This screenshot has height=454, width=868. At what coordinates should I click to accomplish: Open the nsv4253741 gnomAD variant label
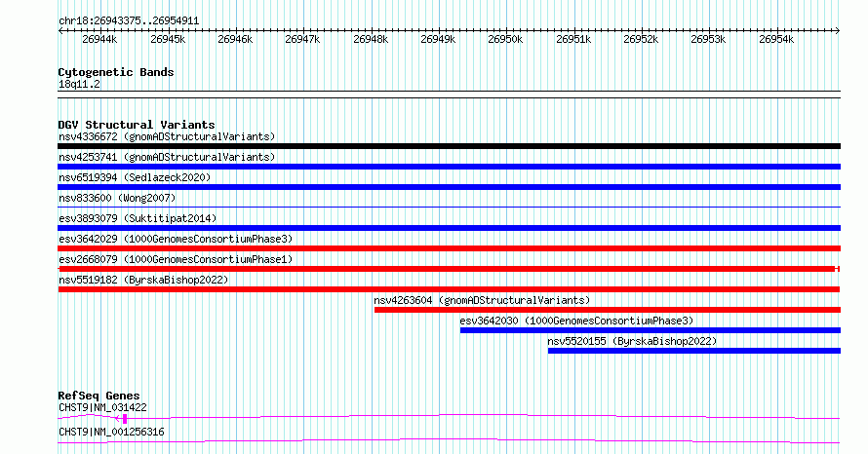coord(167,157)
